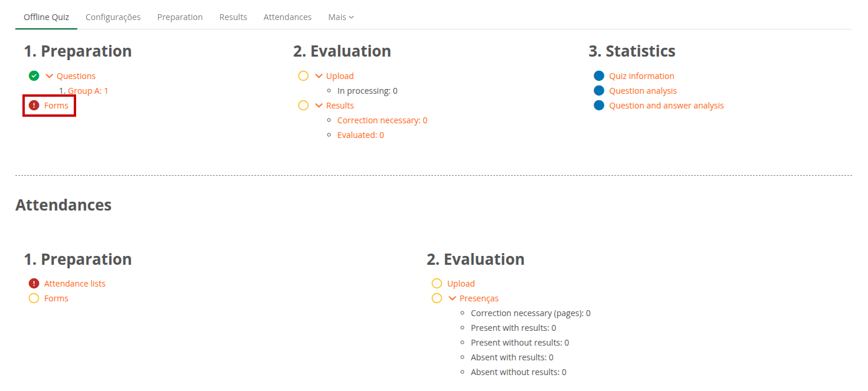
Task: Click the blue circle beside Question analysis
Action: [599, 90]
